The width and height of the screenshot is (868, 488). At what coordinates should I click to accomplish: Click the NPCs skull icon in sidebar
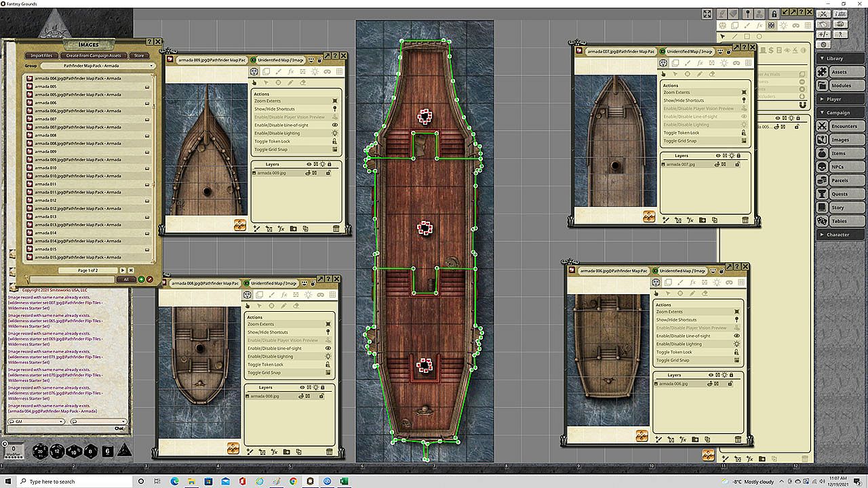(822, 167)
